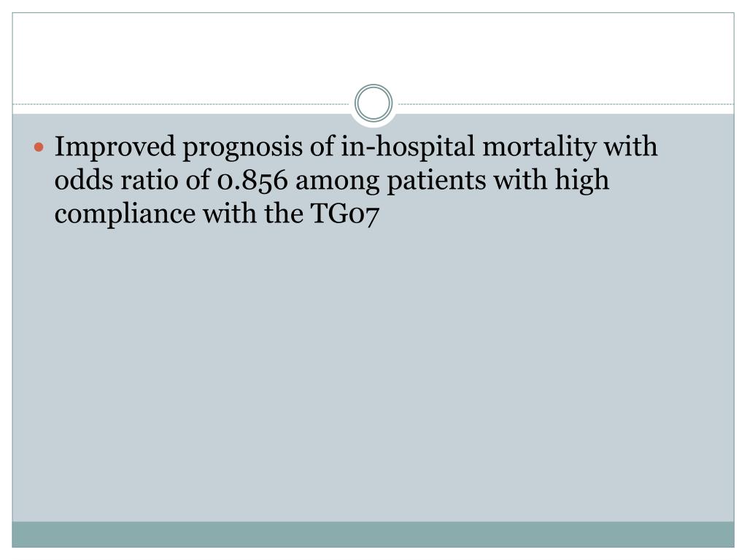Click the word "odds" at line start
The image size is (747, 560).
[83, 180]
